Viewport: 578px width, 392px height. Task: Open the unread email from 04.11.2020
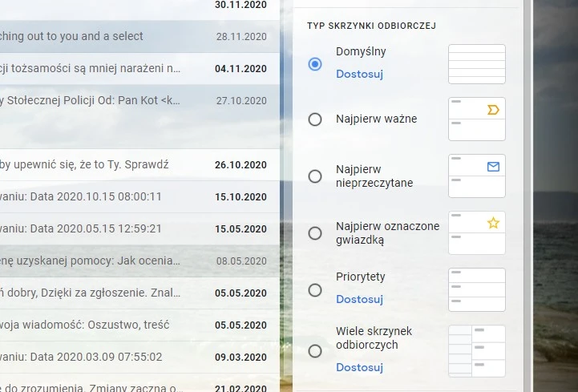[x=136, y=68]
